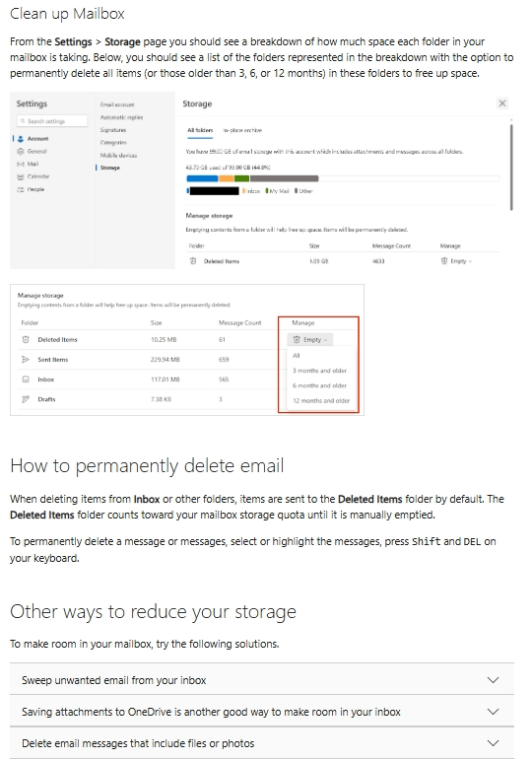532x760 pixels.
Task: Expand Saving attachments to OneDrive section
Action: point(262,712)
